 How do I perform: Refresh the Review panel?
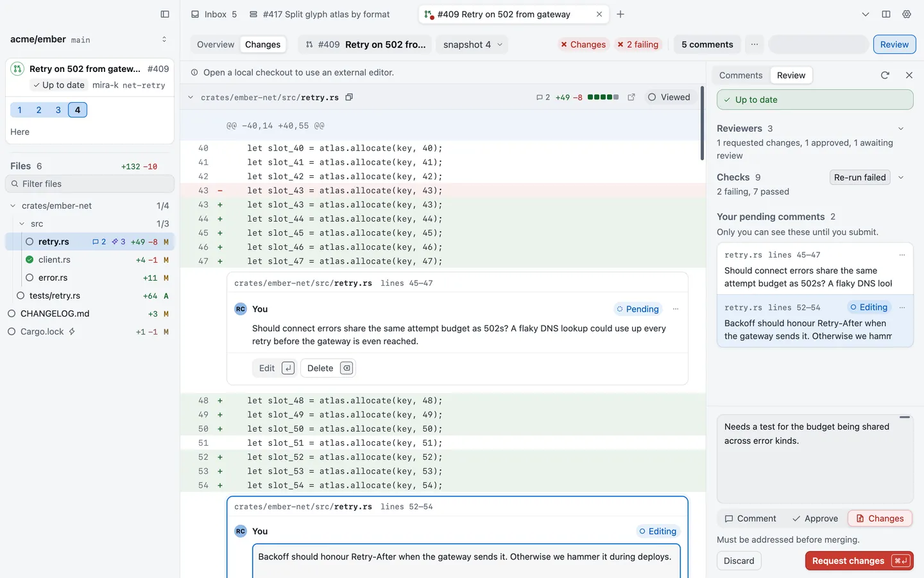click(885, 75)
